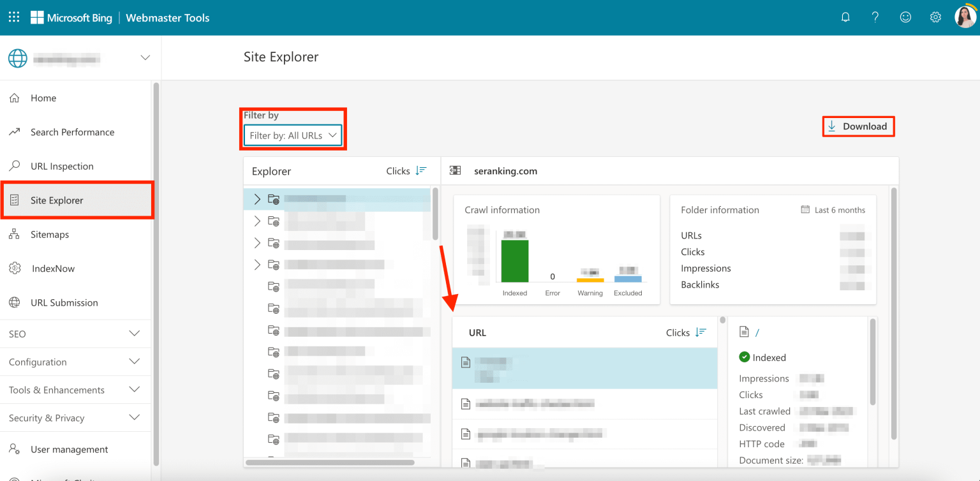This screenshot has width=980, height=481.
Task: Open the Filter by: All URLs dropdown
Action: coord(293,135)
